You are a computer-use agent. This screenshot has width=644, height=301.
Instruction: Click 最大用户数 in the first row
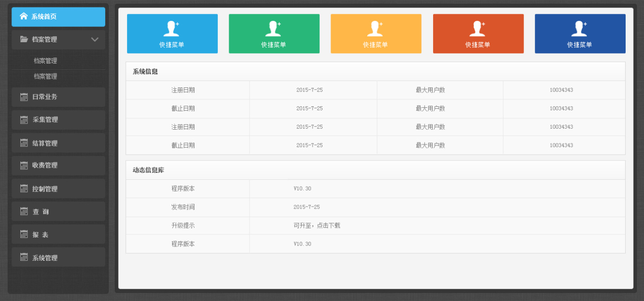click(x=430, y=90)
